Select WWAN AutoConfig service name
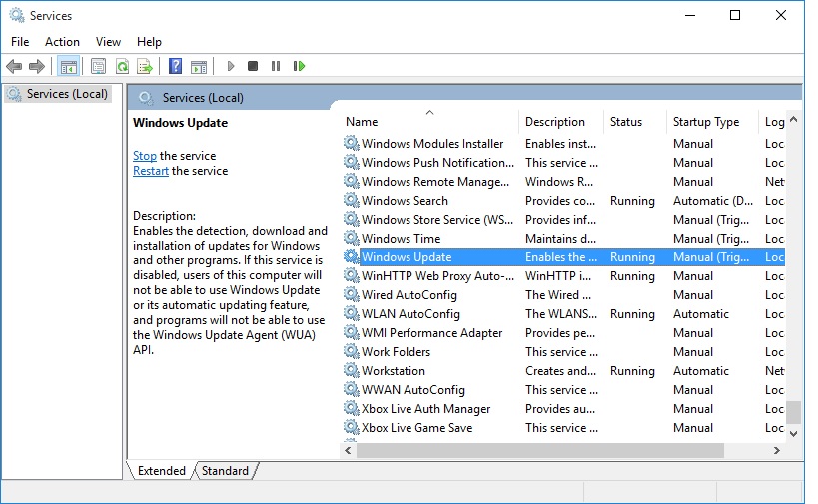 click(413, 389)
